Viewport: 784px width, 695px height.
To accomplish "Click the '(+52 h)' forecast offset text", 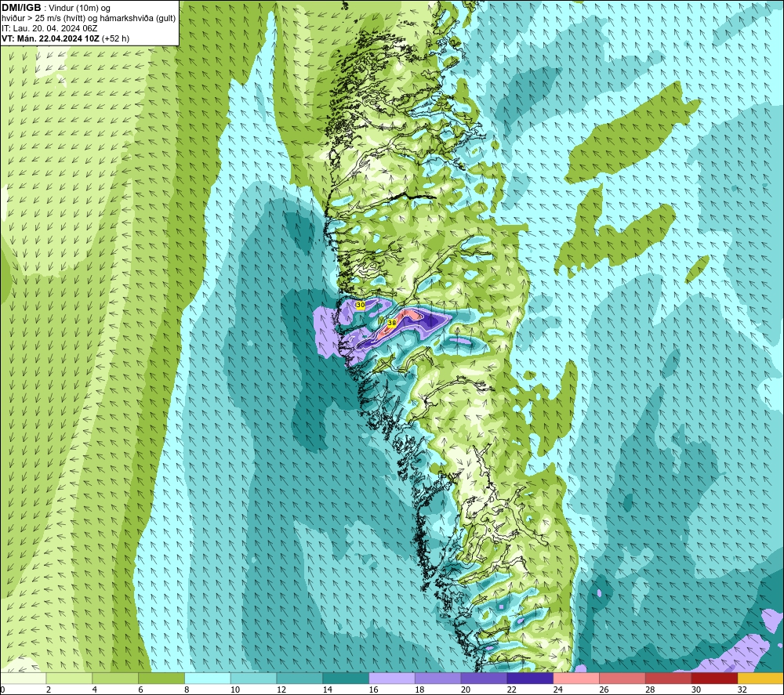I will coord(115,38).
